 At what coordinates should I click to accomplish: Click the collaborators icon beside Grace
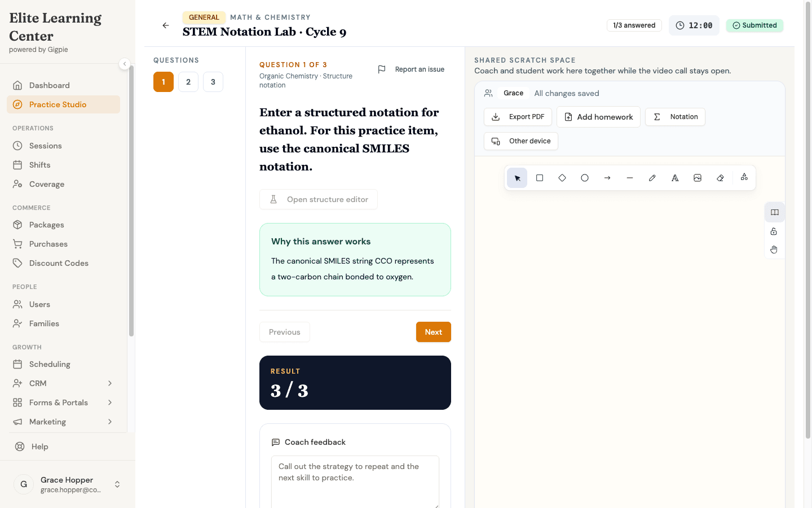click(x=488, y=93)
